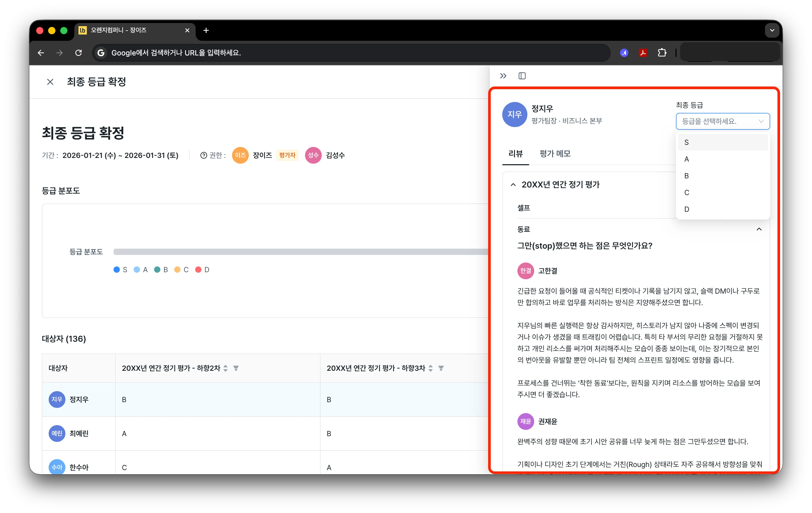Image resolution: width=812 pixels, height=513 pixels.
Task: Click the 권재윤 reviewer avatar
Action: (x=525, y=421)
